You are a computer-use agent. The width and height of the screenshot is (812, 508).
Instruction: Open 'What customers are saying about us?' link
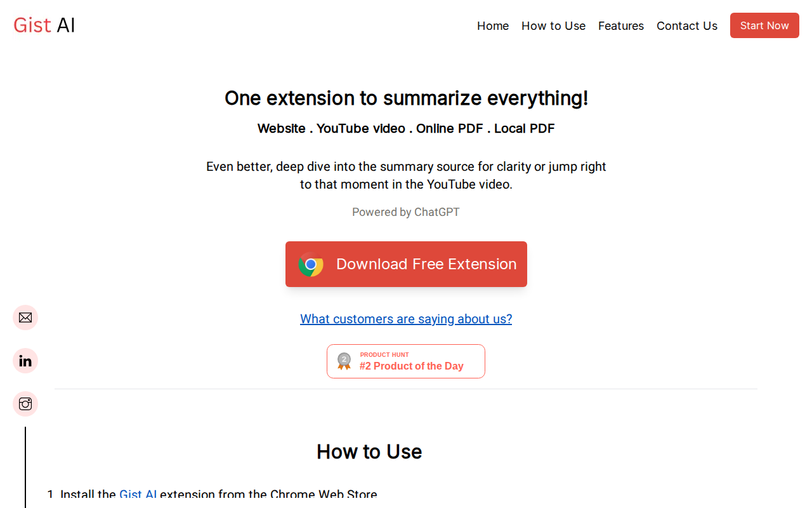(x=406, y=319)
